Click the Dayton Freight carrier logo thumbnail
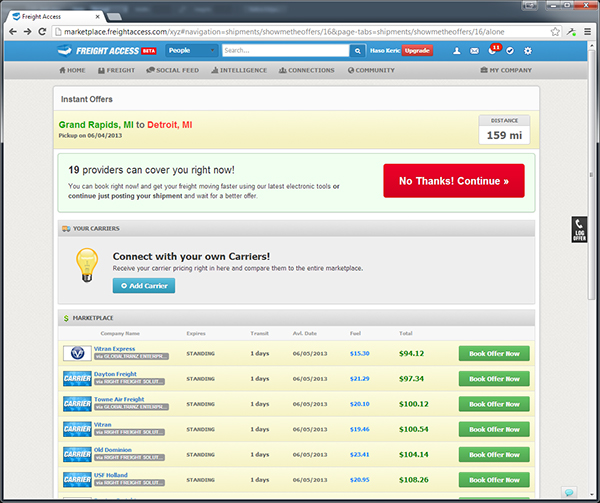This screenshot has height=503, width=600. (x=77, y=378)
